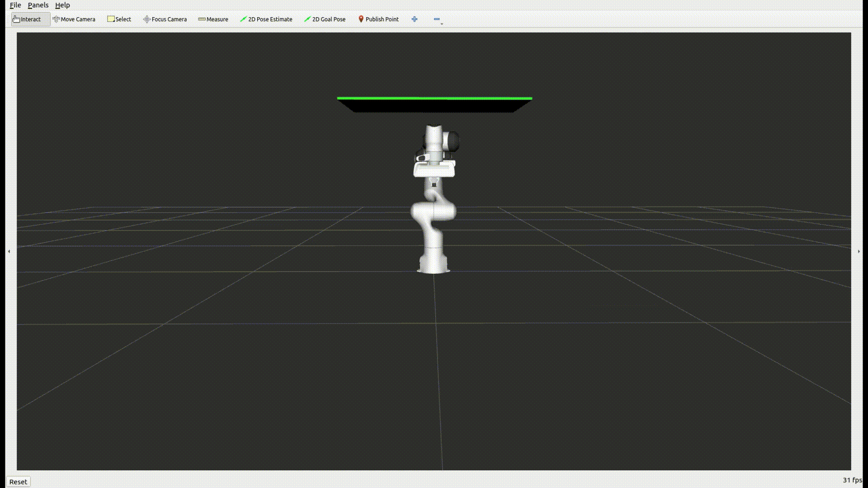Viewport: 868px width, 488px height.
Task: Open the dropdown arrow beside the remove-tool button
Action: [x=441, y=23]
